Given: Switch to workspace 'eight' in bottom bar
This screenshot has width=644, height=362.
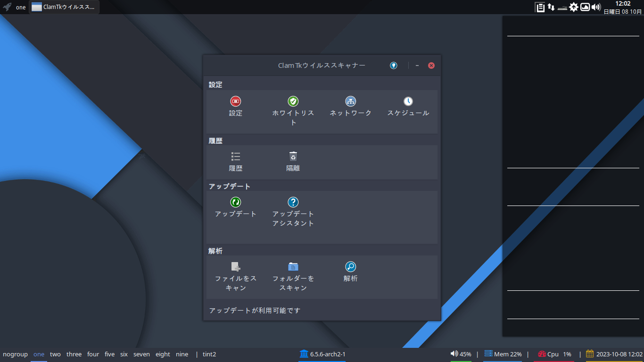Looking at the screenshot, I should 163,354.
